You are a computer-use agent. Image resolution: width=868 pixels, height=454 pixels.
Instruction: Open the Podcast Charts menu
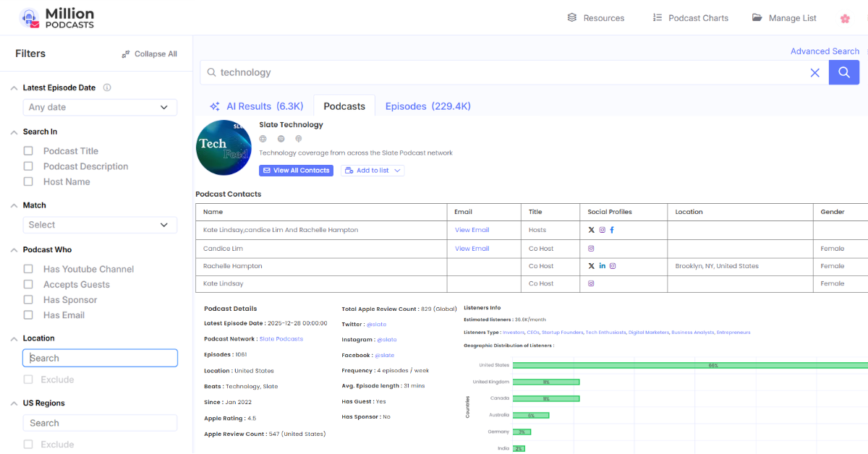(x=690, y=18)
